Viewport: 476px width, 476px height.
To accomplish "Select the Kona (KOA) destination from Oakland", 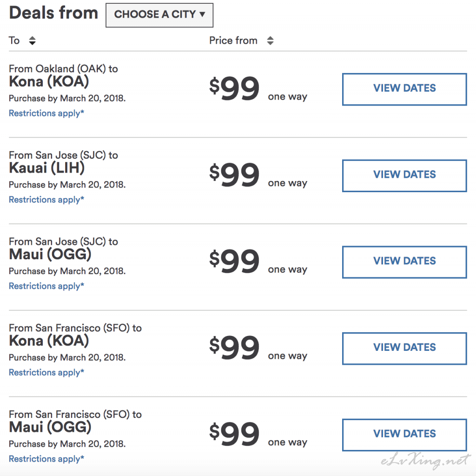I will (49, 81).
